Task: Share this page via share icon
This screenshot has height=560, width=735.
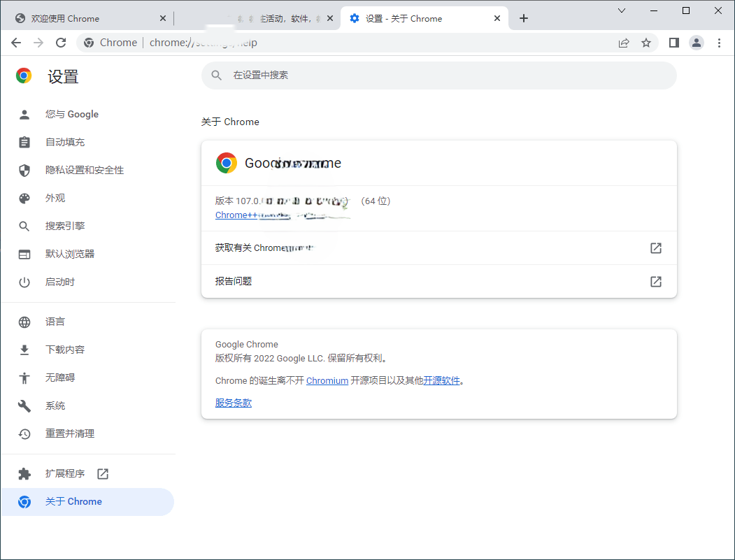Action: (x=623, y=43)
